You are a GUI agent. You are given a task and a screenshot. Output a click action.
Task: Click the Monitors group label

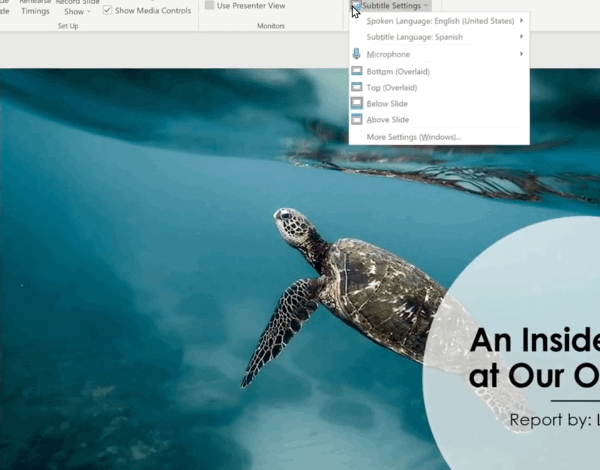271,26
